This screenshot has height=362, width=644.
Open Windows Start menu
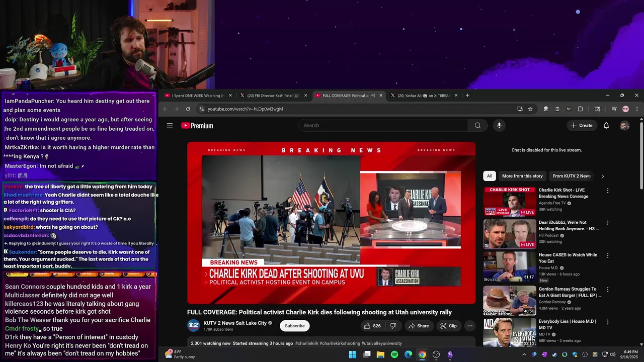tap(353, 354)
